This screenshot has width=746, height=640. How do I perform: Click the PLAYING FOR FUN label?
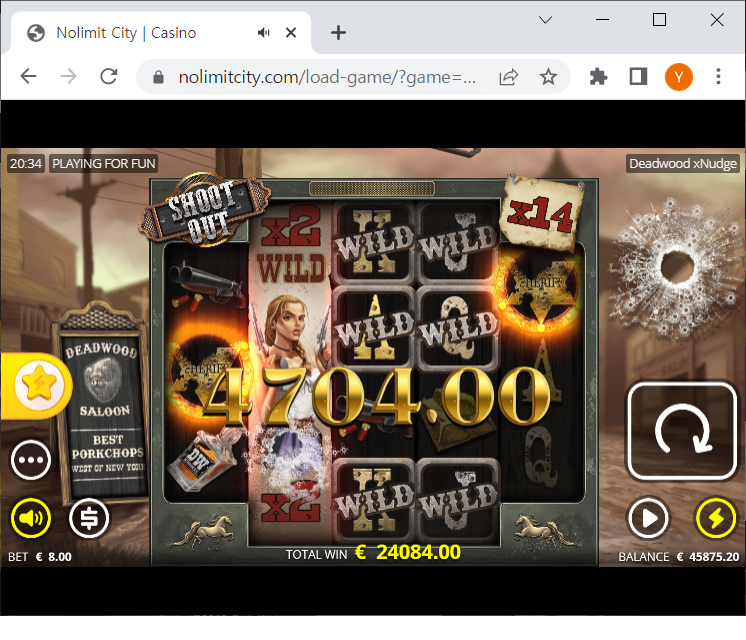pos(104,164)
